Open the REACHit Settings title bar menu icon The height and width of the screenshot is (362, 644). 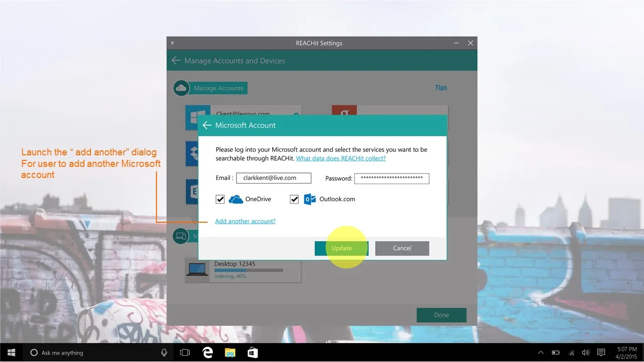coord(172,43)
